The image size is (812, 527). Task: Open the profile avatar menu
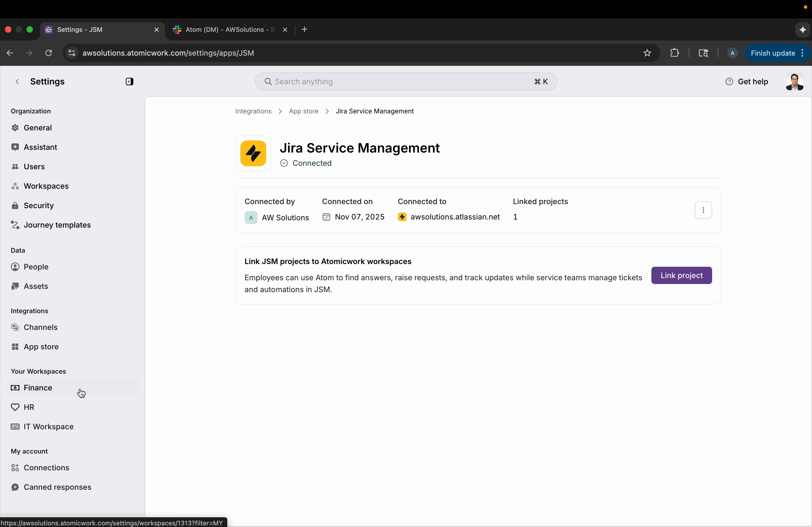794,82
